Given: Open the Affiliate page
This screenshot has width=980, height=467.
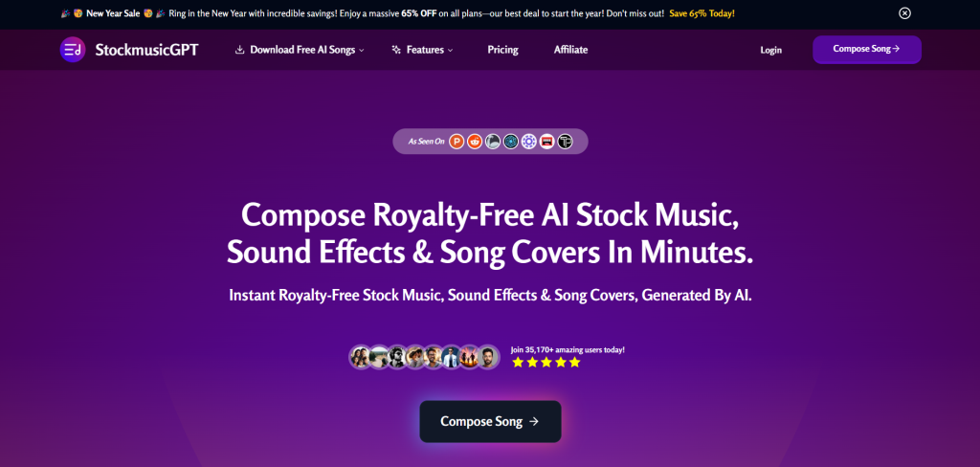Looking at the screenshot, I should [570, 50].
